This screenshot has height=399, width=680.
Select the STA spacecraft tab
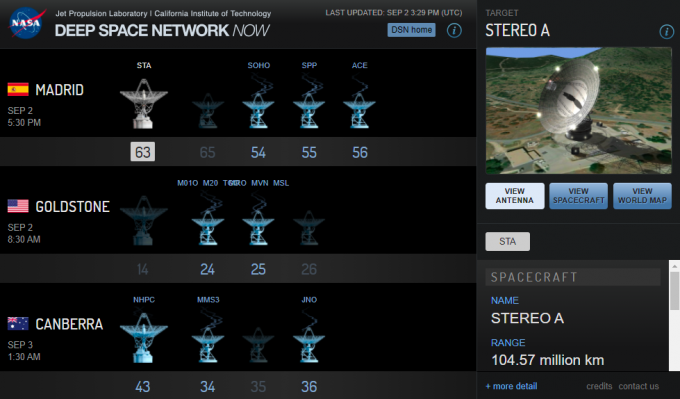[507, 242]
